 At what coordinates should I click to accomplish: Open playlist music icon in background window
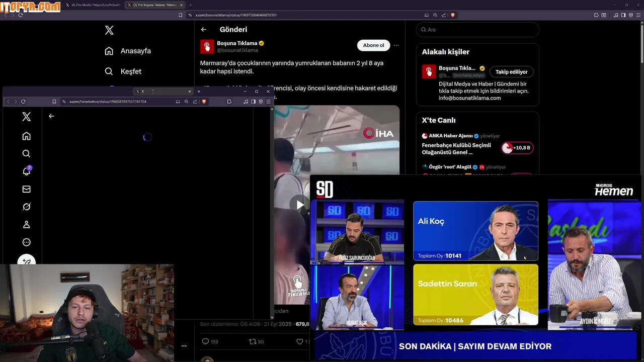click(616, 15)
